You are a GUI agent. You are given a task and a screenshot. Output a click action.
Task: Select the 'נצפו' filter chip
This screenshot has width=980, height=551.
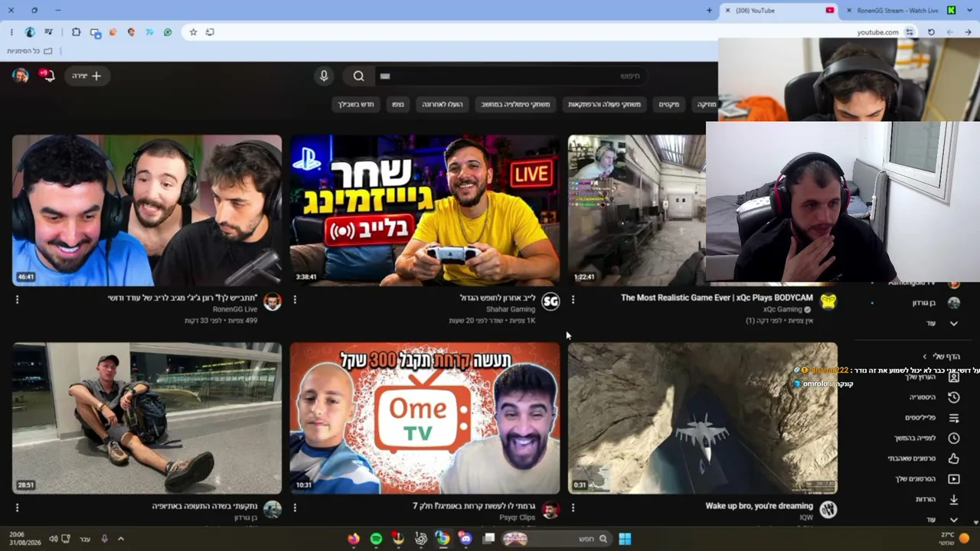coord(397,104)
